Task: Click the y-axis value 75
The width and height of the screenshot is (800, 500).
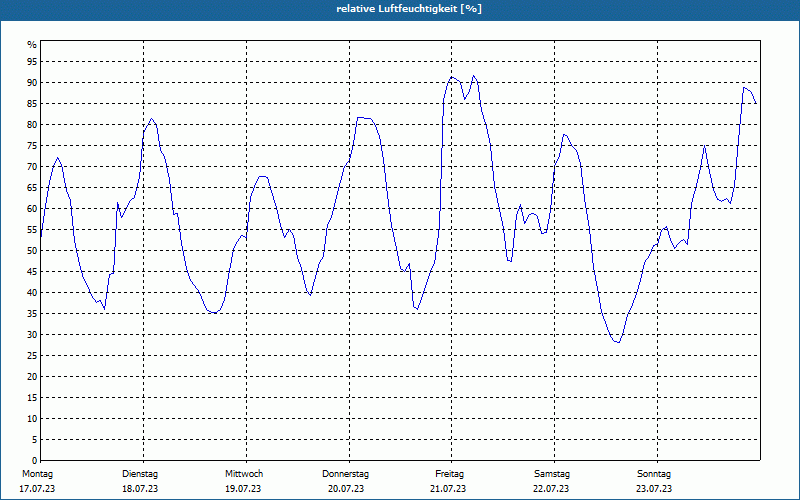Action: pos(32,145)
